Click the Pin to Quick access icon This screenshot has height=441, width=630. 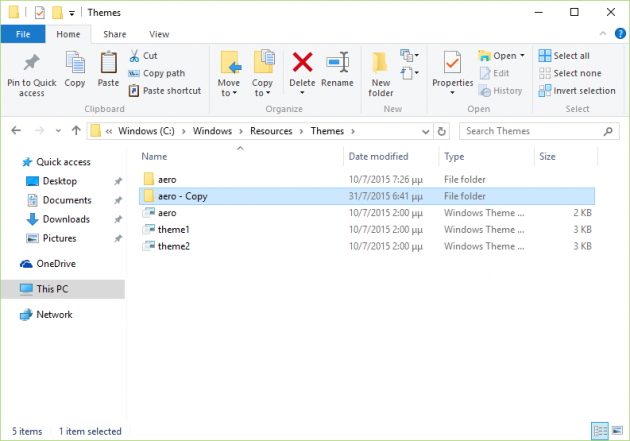tap(31, 63)
